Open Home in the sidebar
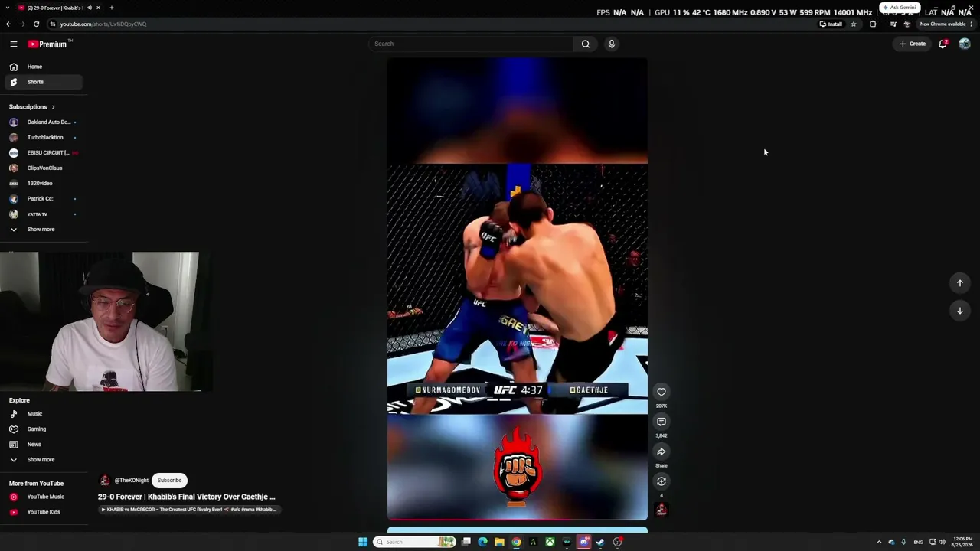The width and height of the screenshot is (980, 551). pyautogui.click(x=43, y=67)
